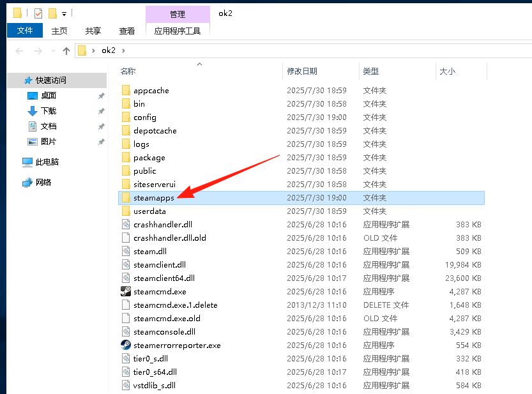This screenshot has height=394, width=532.
Task: Click the steamclient.dll file icon
Action: (x=126, y=264)
